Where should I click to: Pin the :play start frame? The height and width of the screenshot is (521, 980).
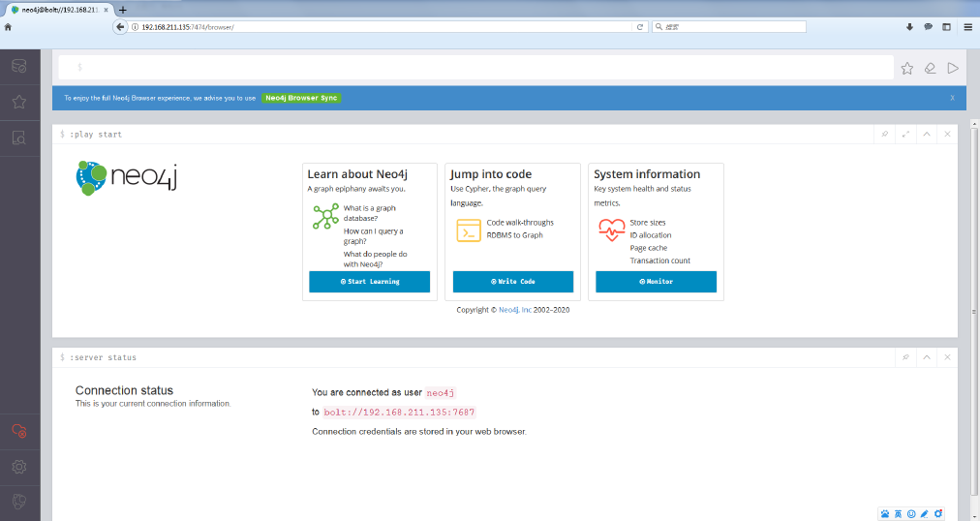click(x=884, y=135)
